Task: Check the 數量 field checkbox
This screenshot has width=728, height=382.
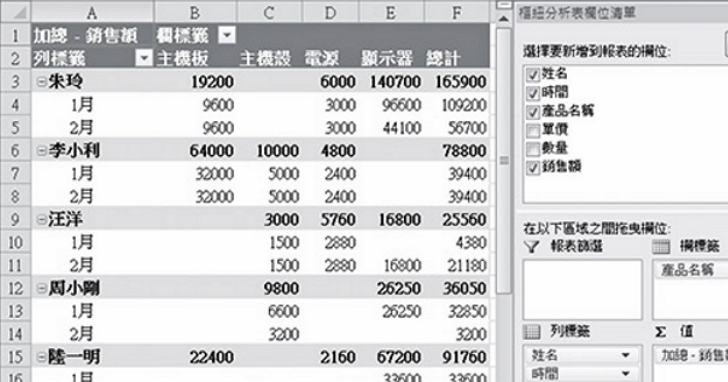Action: point(533,149)
